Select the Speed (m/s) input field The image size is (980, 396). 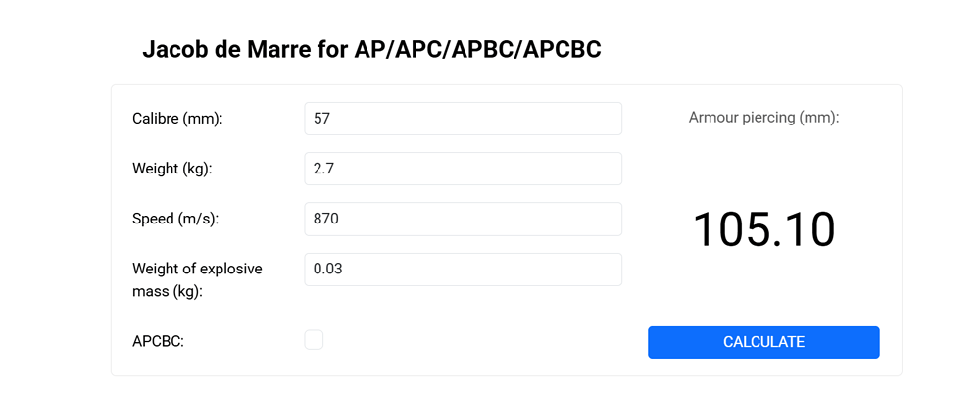coord(463,219)
